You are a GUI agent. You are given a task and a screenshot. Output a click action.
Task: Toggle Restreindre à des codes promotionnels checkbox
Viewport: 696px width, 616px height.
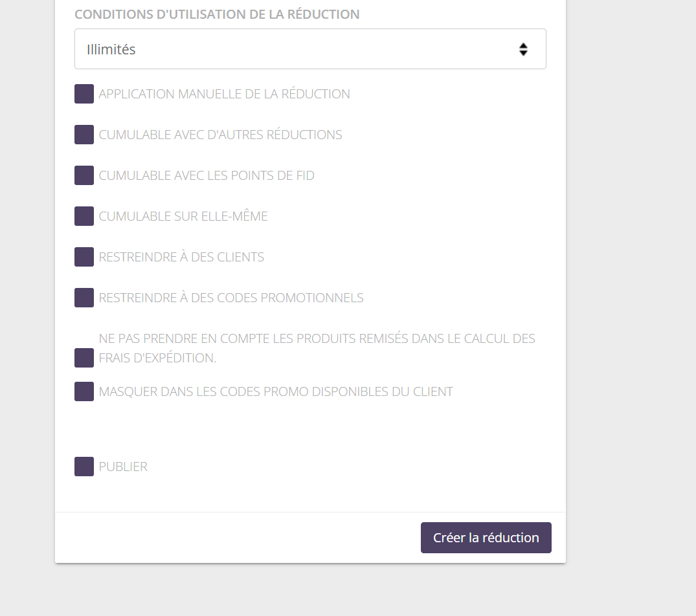pos(84,298)
